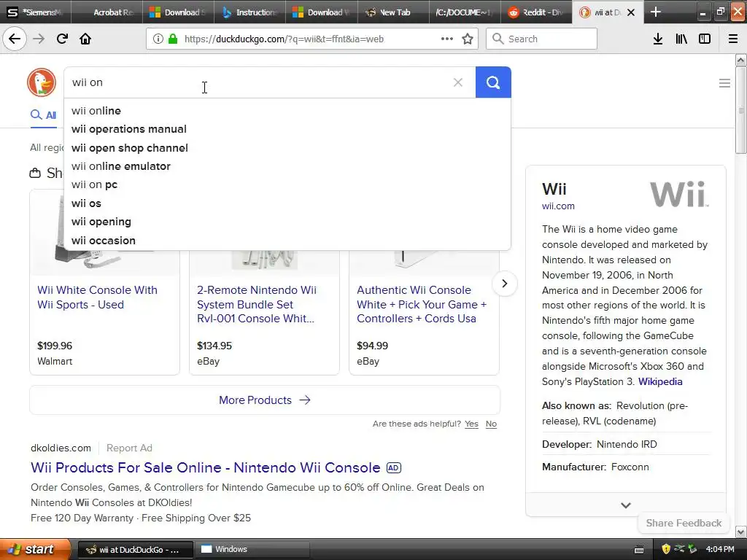Open the Library bookshelf icon

(681, 39)
